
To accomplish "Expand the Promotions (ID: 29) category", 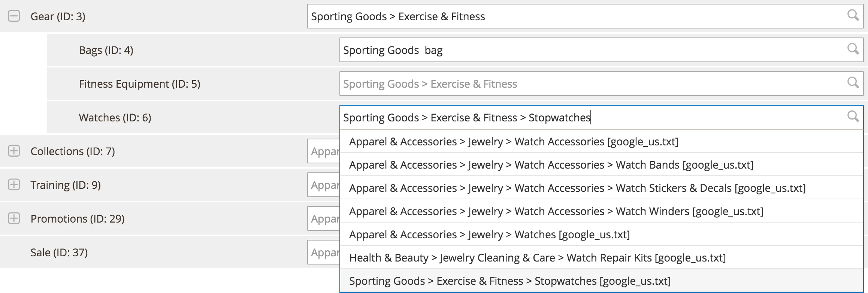I will click(x=14, y=218).
